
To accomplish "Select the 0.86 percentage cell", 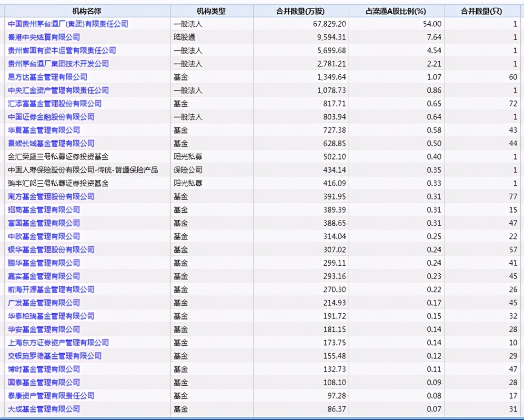I will coord(434,90).
